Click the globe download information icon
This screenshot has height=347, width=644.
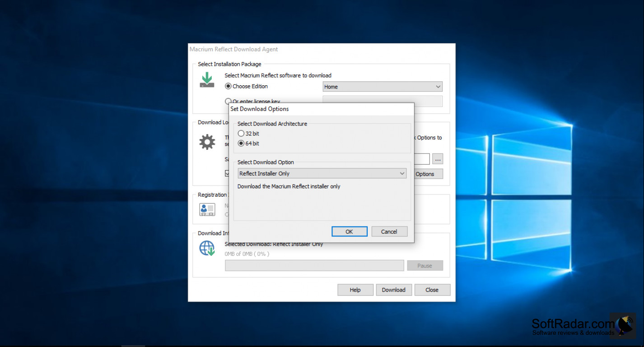pyautogui.click(x=207, y=248)
